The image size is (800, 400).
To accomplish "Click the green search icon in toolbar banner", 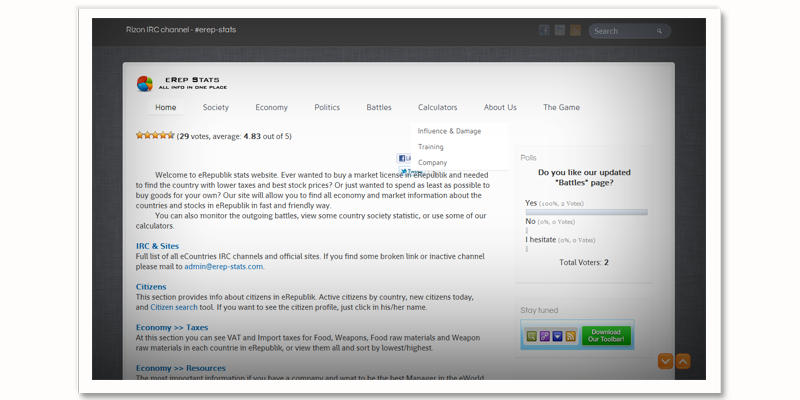I will 532,336.
